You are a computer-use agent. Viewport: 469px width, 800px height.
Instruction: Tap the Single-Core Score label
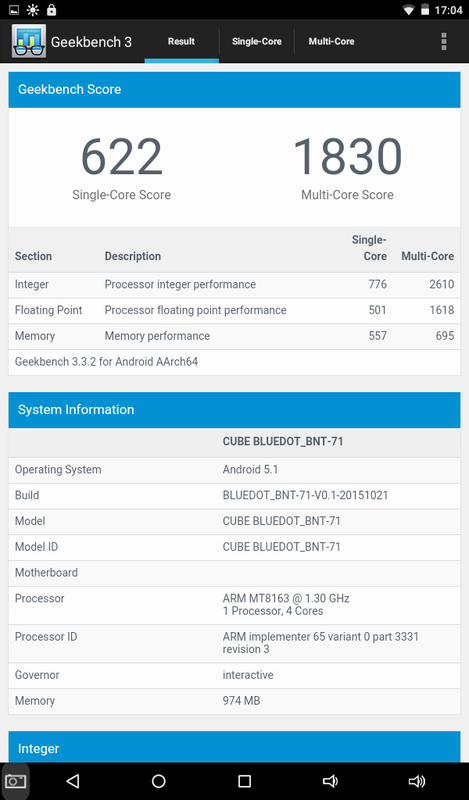(121, 195)
